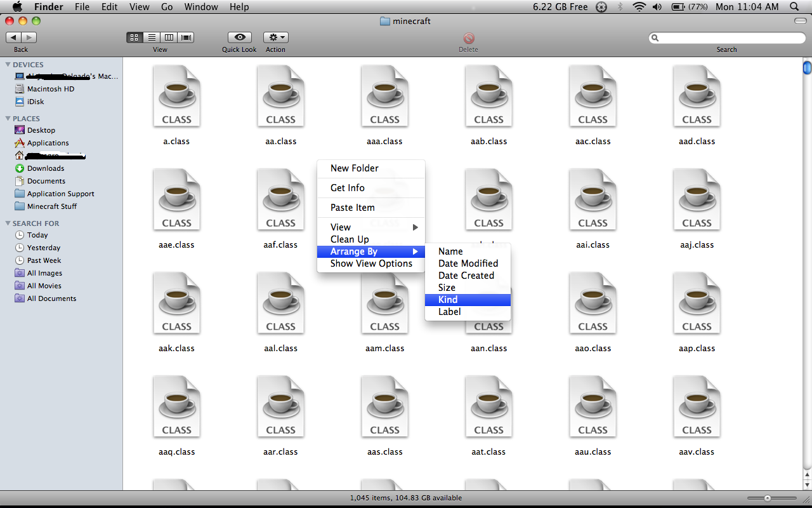Expand the View submenu in context menu
Image resolution: width=812 pixels, height=508 pixels.
[x=371, y=227]
